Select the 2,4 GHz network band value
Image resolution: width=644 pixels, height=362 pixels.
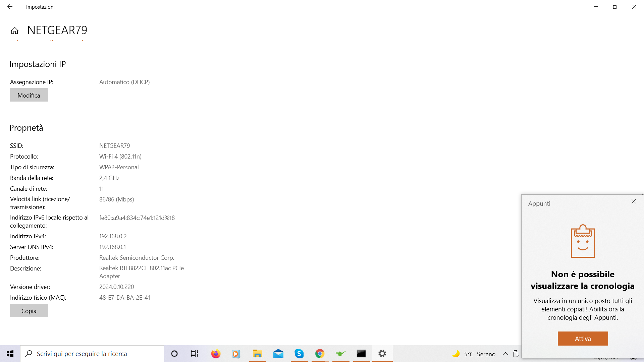[109, 178]
